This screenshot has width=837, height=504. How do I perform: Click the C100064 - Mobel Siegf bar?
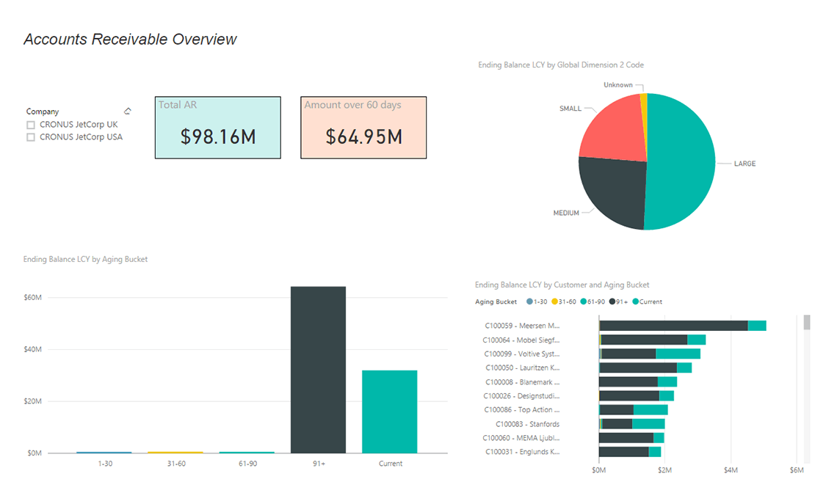[652, 340]
